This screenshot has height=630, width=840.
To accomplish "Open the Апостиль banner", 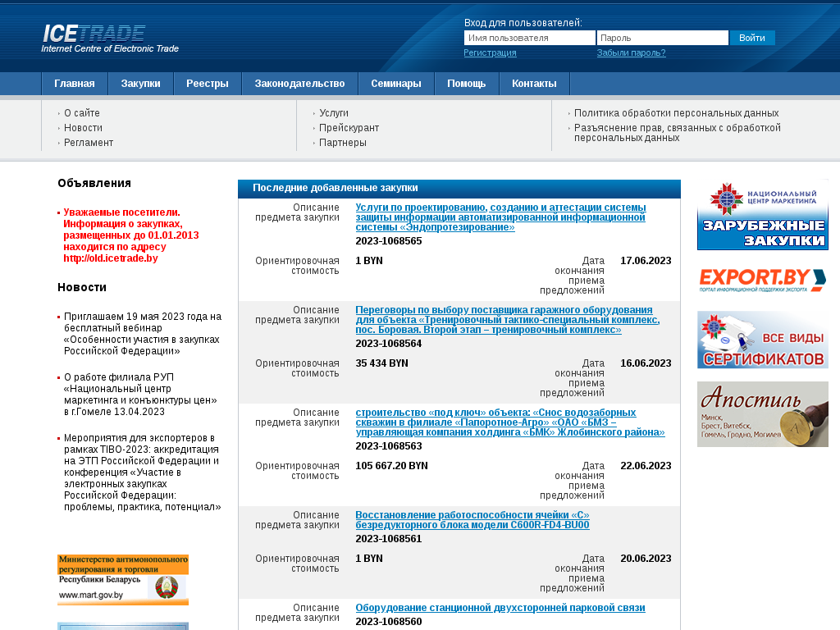I will click(x=762, y=414).
